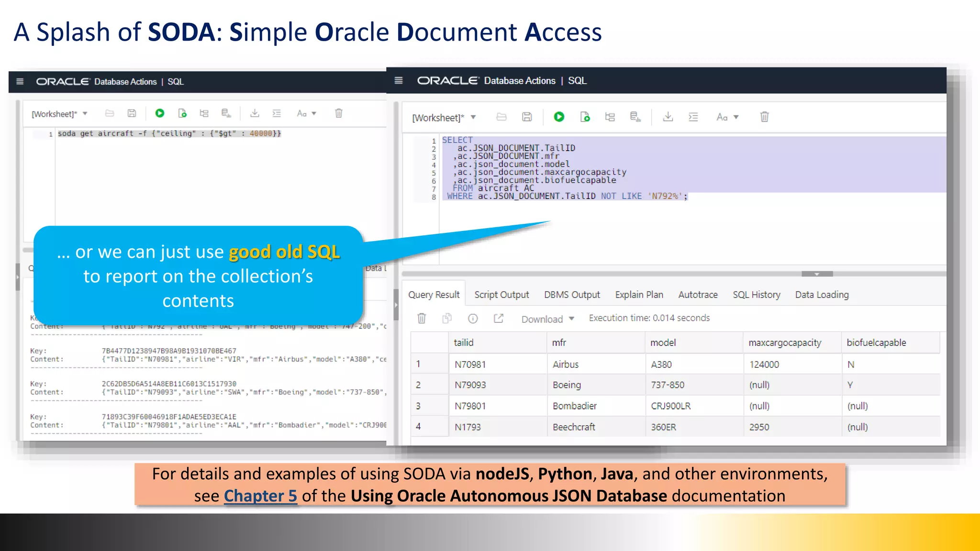Image resolution: width=980 pixels, height=551 pixels.
Task: Run script icon in left worksheet toolbar
Action: pyautogui.click(x=182, y=113)
